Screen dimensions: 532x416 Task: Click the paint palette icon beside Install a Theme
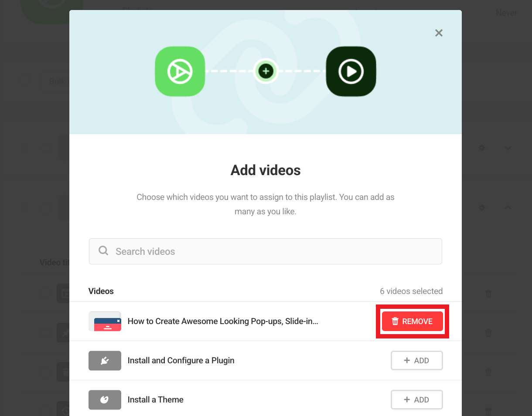point(105,399)
